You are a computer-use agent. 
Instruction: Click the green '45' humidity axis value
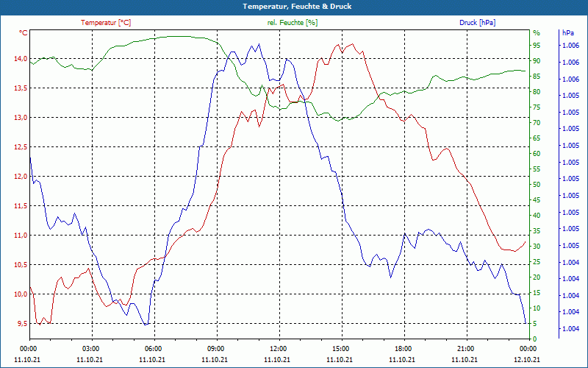pos(537,200)
